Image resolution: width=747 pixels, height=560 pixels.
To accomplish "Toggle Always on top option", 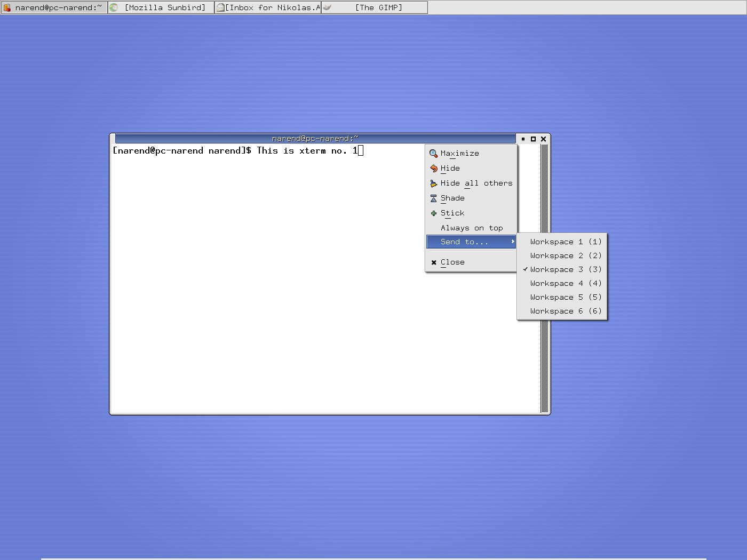I will (471, 228).
